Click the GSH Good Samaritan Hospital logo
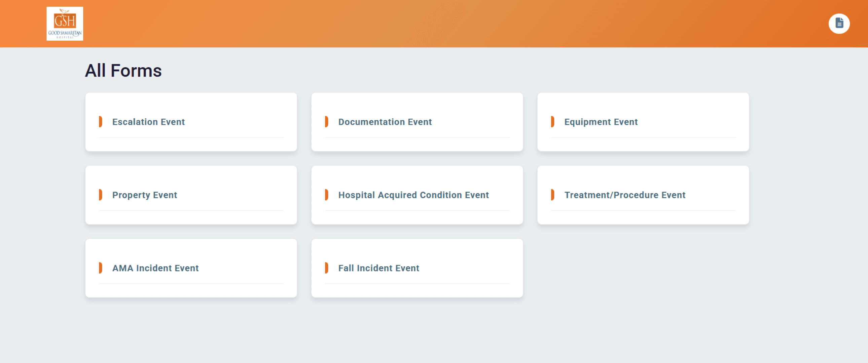Image resolution: width=868 pixels, height=363 pixels. tap(65, 23)
